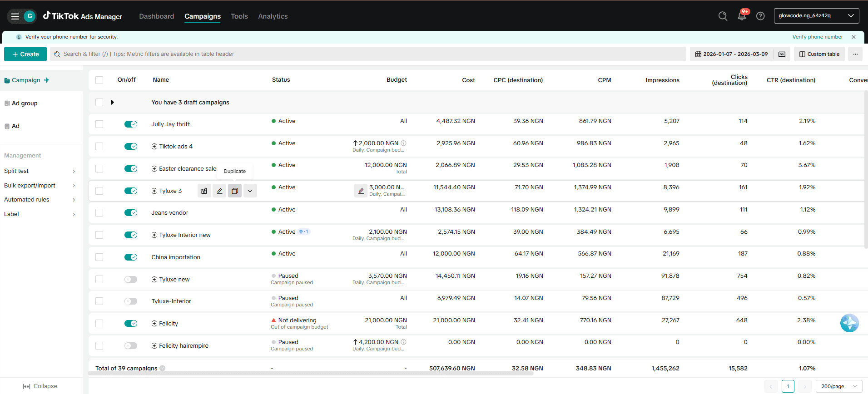868x394 pixels.
Task: Open the floating assistant icon on right
Action: [x=849, y=323]
